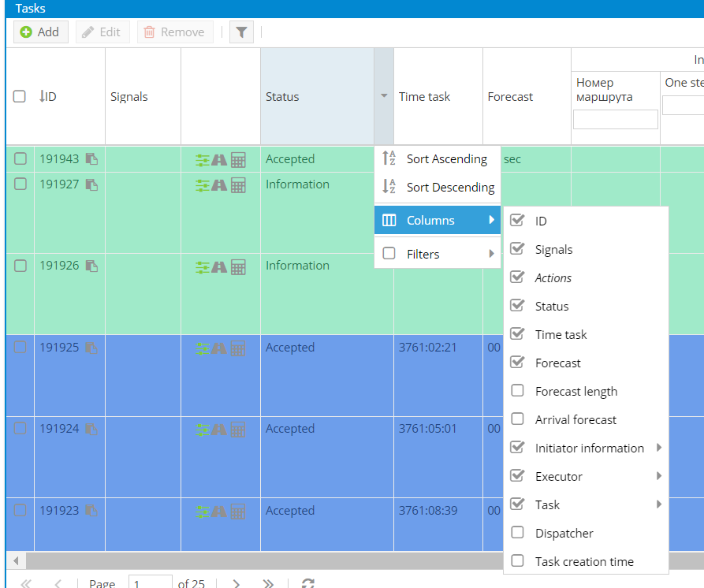704x588 pixels.
Task: Select Sort Descending menu item
Action: click(449, 188)
